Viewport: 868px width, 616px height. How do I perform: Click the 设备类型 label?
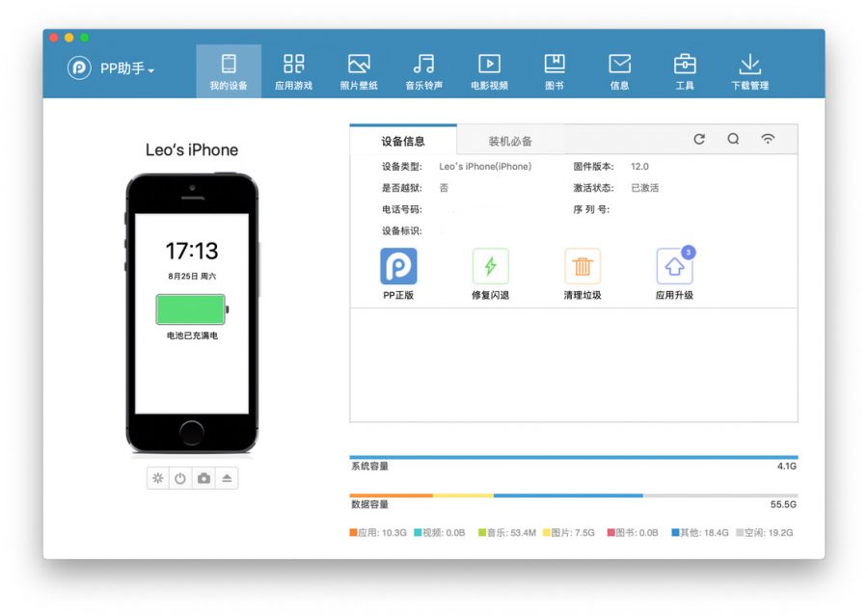[402, 166]
